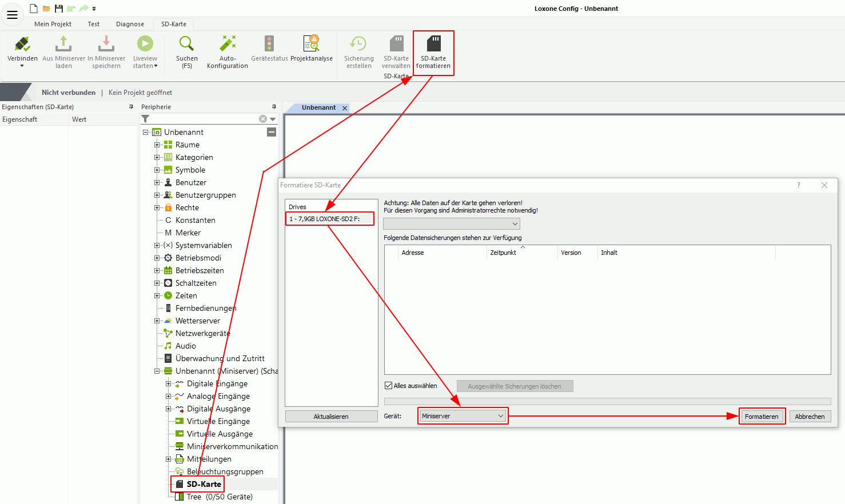This screenshot has height=504, width=845.
Task: Expand Benutzer tree node
Action: (157, 182)
